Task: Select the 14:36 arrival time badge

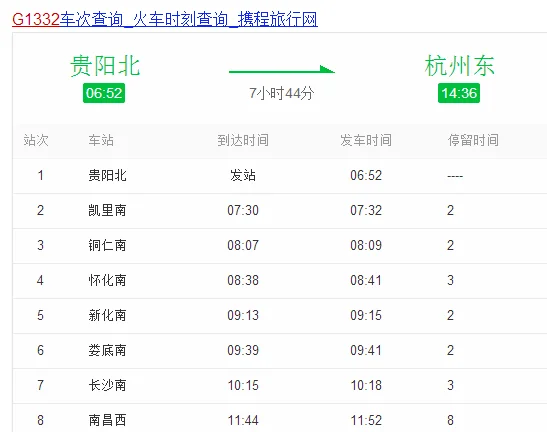Action: coord(459,93)
